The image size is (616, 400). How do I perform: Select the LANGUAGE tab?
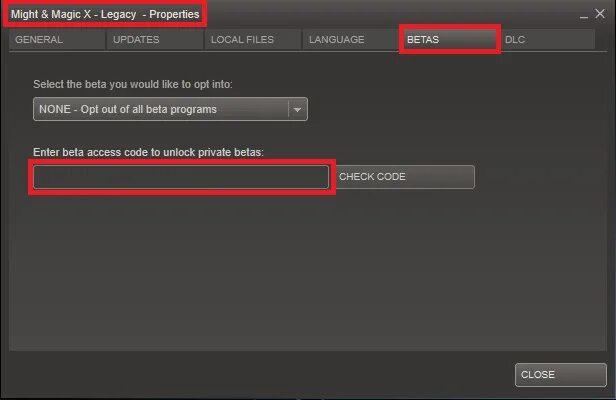pyautogui.click(x=350, y=39)
